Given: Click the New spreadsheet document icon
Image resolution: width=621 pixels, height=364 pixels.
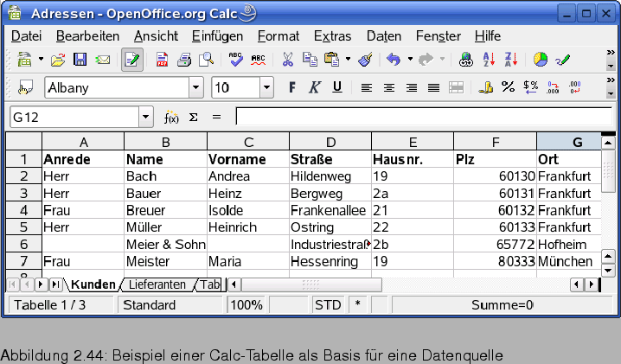Looking at the screenshot, I should pyautogui.click(x=24, y=60).
